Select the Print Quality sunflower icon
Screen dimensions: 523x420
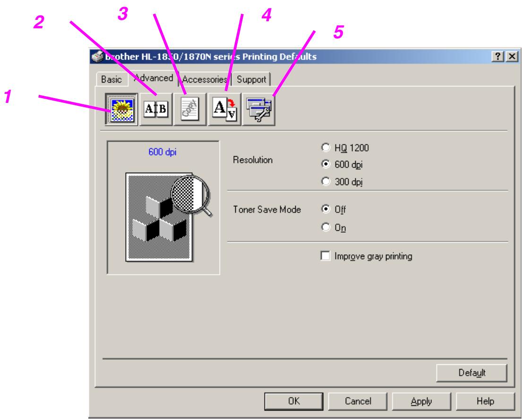coord(121,109)
